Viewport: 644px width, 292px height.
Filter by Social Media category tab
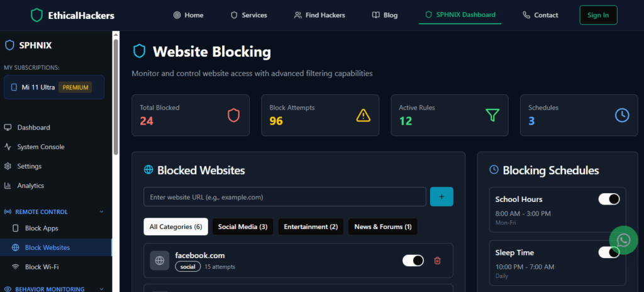click(242, 227)
